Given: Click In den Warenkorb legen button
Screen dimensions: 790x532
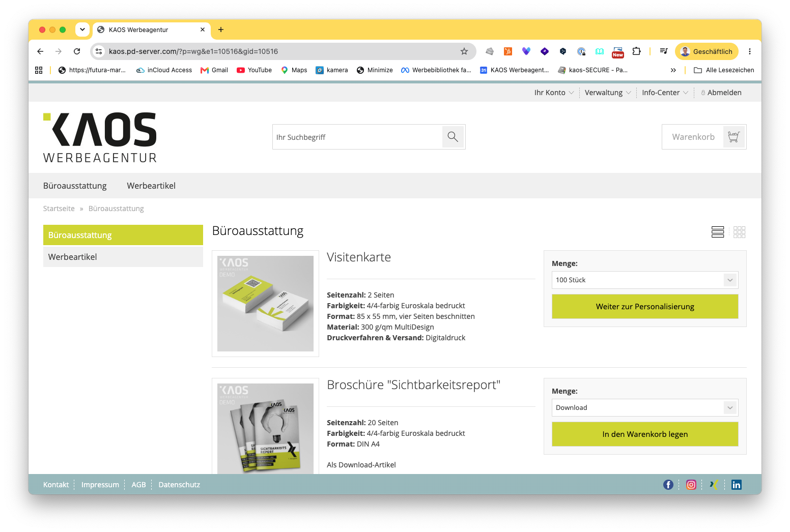Looking at the screenshot, I should (x=645, y=434).
